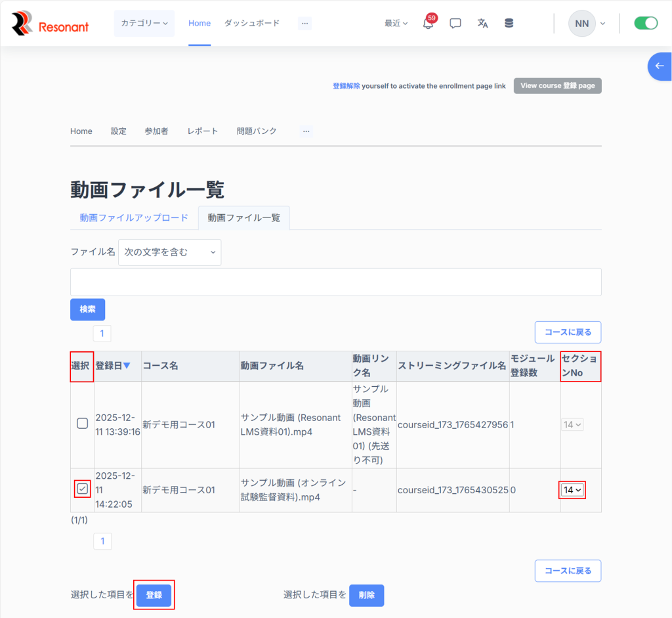
Task: Switch to 動画ファイルアップロード tab
Action: click(x=134, y=217)
